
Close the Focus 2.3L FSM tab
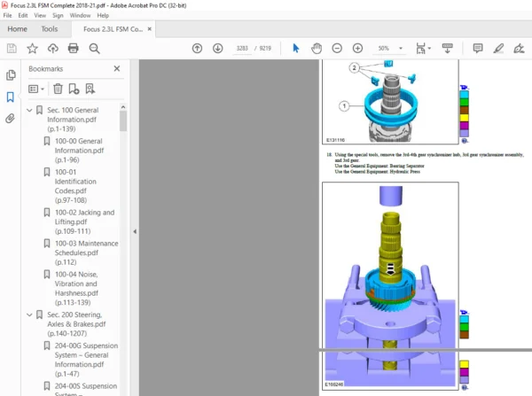point(149,29)
